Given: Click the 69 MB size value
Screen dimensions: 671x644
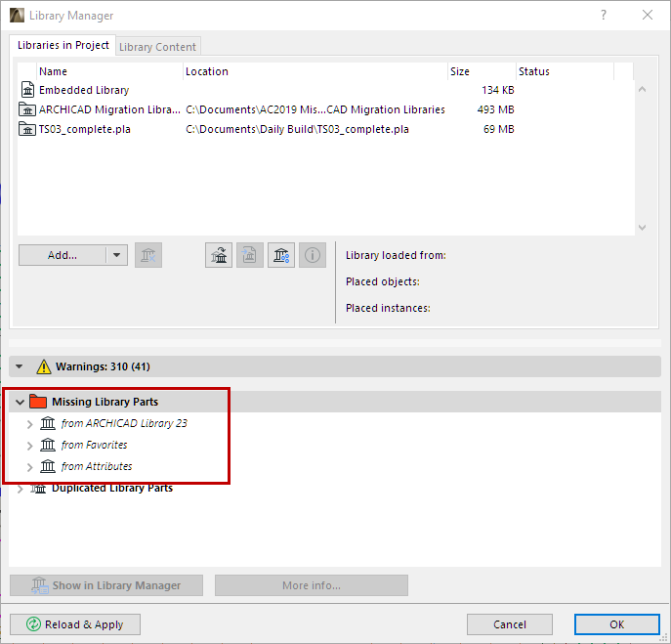Looking at the screenshot, I should [498, 129].
